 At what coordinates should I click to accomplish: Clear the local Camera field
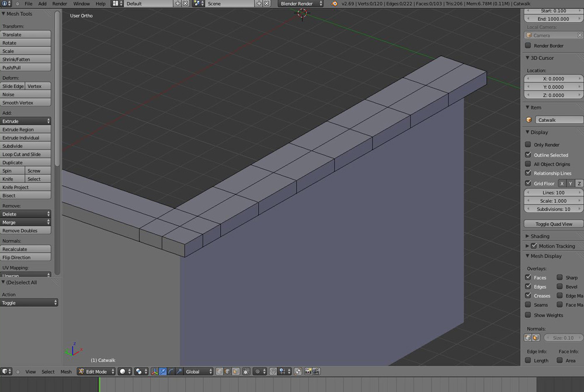pyautogui.click(x=579, y=36)
